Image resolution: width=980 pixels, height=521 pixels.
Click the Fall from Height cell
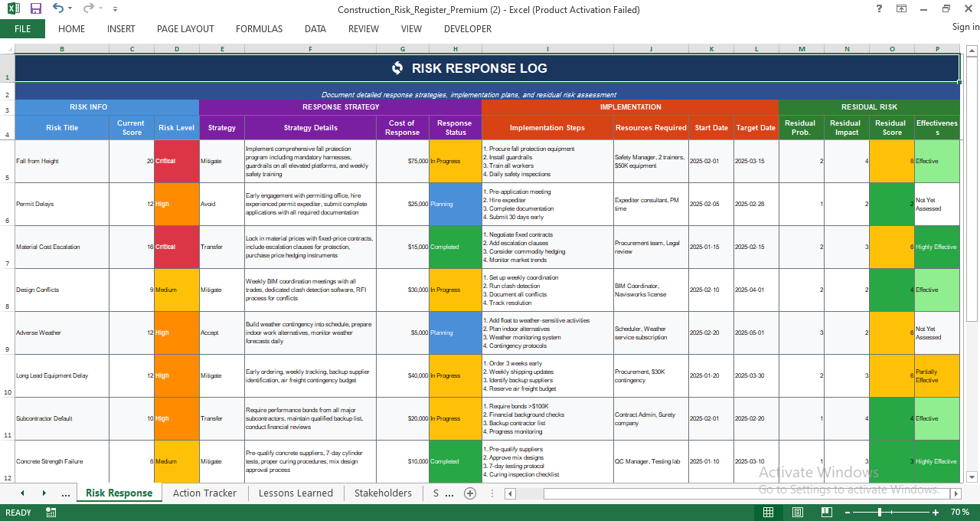pos(62,161)
